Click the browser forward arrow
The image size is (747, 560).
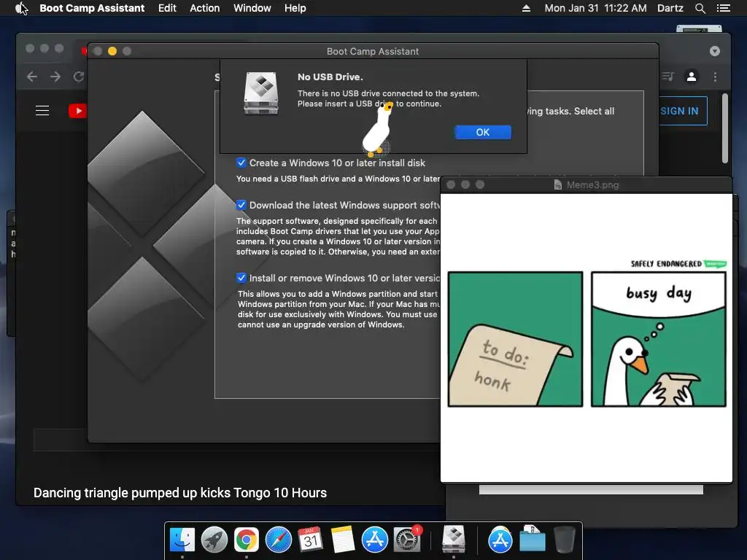[x=55, y=77]
